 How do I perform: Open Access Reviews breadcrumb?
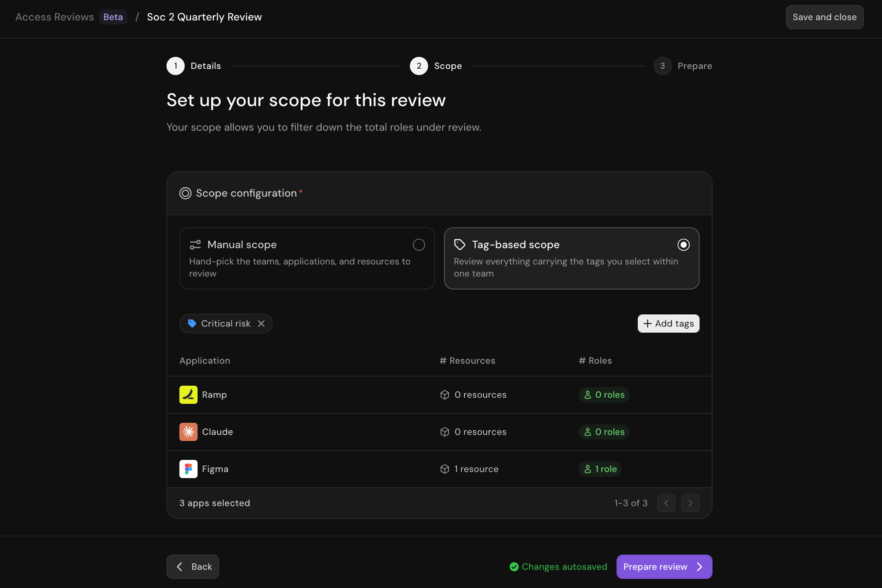(55, 17)
